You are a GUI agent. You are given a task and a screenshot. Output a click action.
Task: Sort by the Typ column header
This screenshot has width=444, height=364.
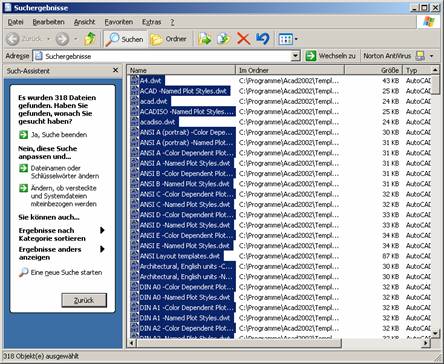pyautogui.click(x=417, y=70)
